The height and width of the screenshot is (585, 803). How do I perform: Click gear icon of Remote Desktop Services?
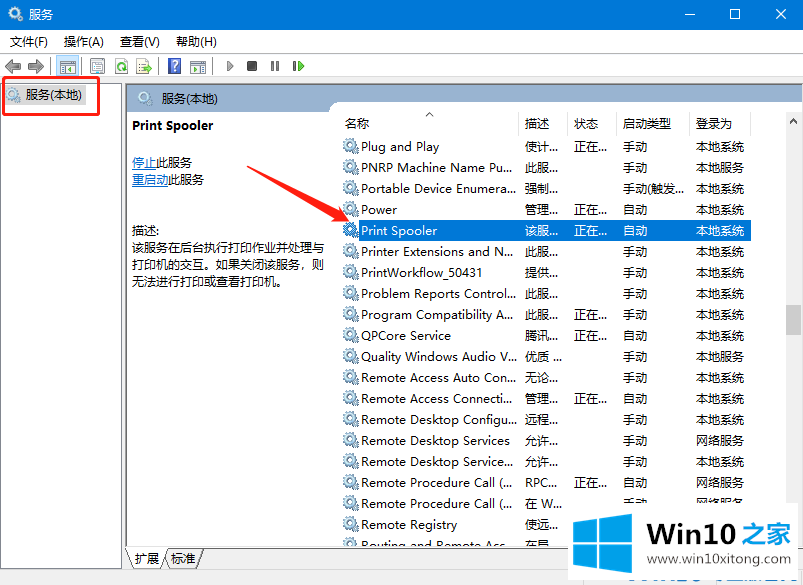point(350,441)
